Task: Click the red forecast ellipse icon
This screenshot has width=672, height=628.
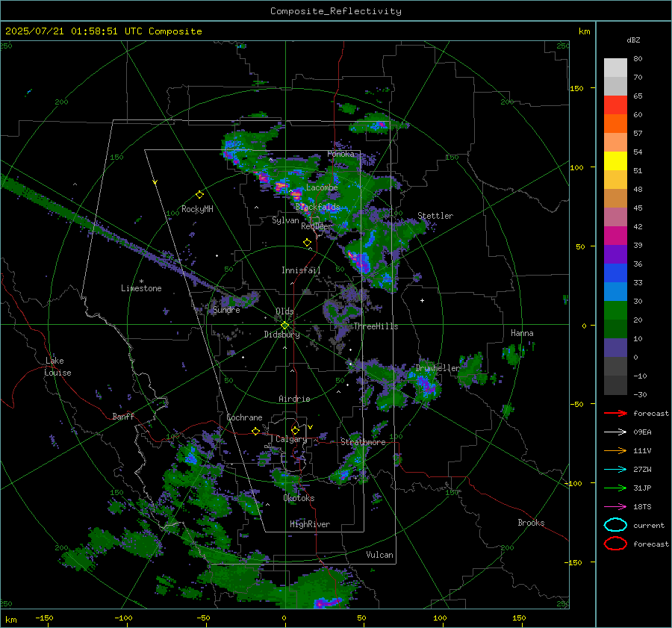Action: (615, 544)
